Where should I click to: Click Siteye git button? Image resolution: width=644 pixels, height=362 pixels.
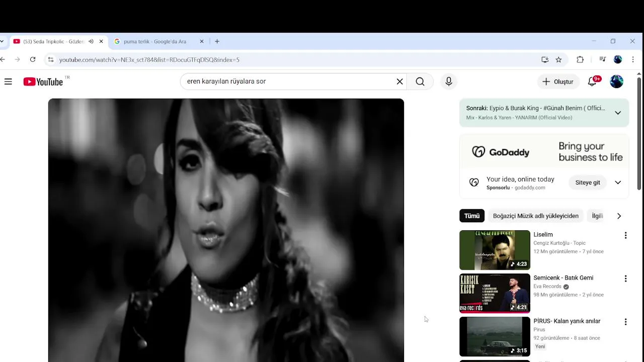(x=588, y=183)
